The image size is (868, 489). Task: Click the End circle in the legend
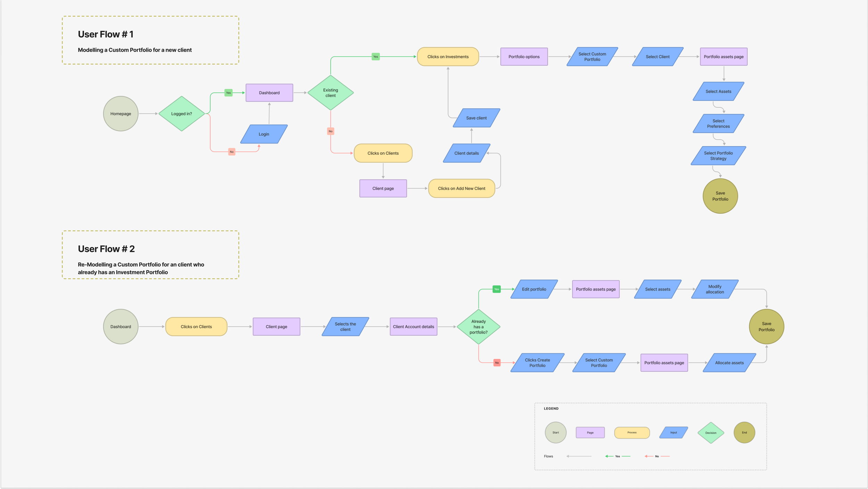744,433
